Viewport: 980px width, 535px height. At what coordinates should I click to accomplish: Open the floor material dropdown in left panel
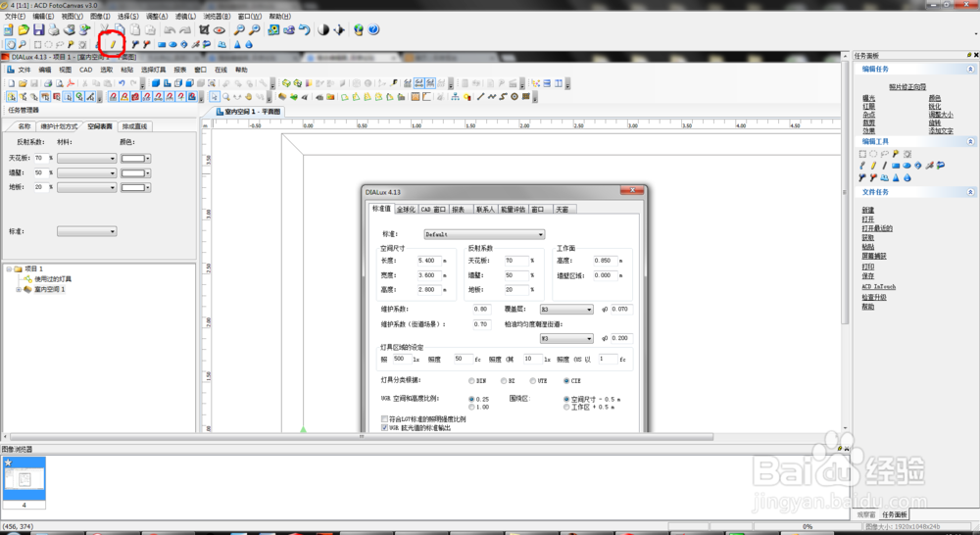pyautogui.click(x=87, y=187)
